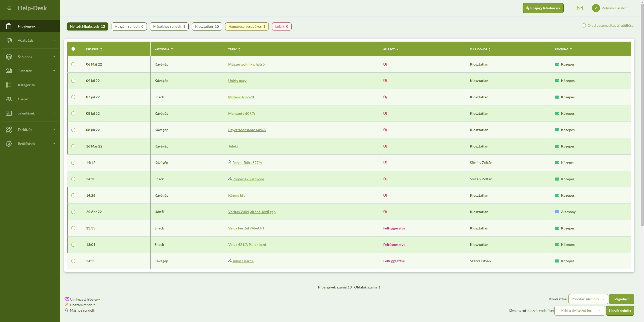
Task: Open the Prioritás: Alacsony dropdown
Action: click(x=588, y=299)
